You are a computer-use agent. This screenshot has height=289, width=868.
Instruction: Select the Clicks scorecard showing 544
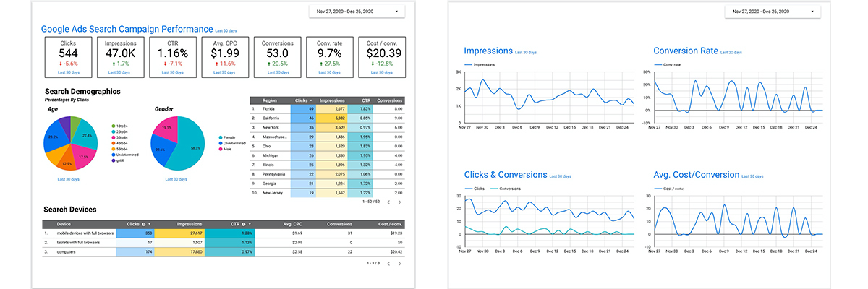(x=69, y=56)
